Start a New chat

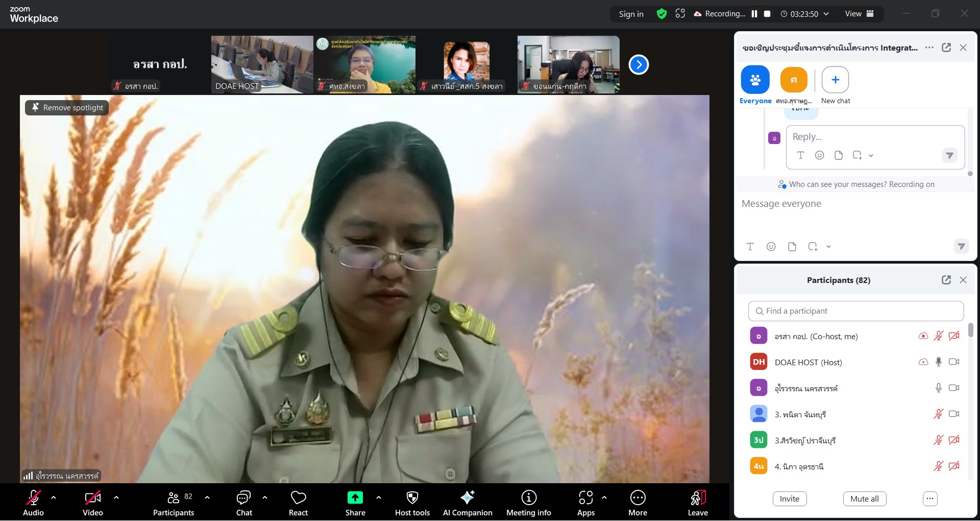[835, 80]
